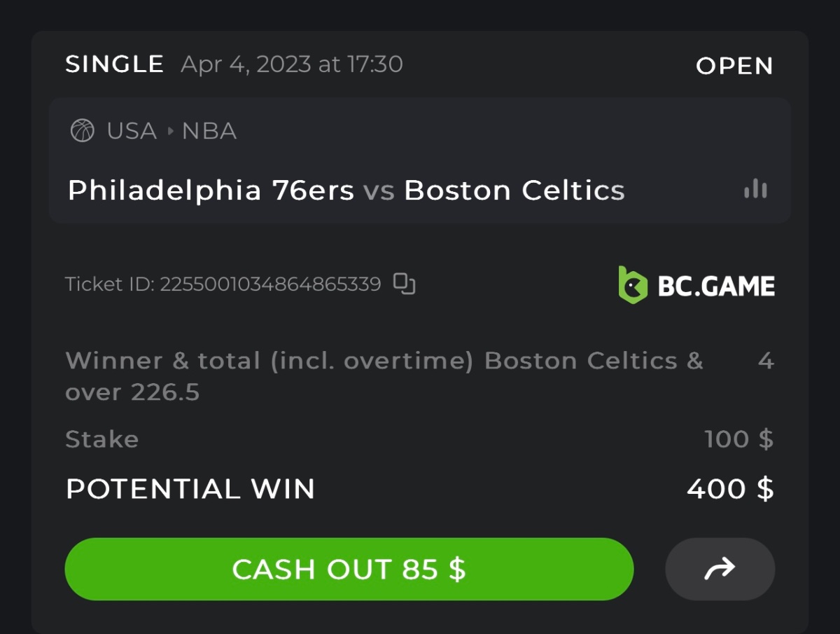
Task: Click the OPEN bet status label
Action: [734, 66]
